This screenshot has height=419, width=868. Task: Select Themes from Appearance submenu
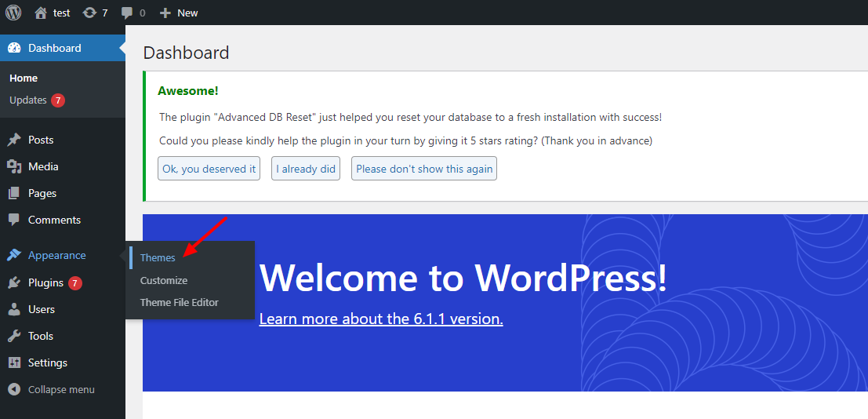point(158,257)
